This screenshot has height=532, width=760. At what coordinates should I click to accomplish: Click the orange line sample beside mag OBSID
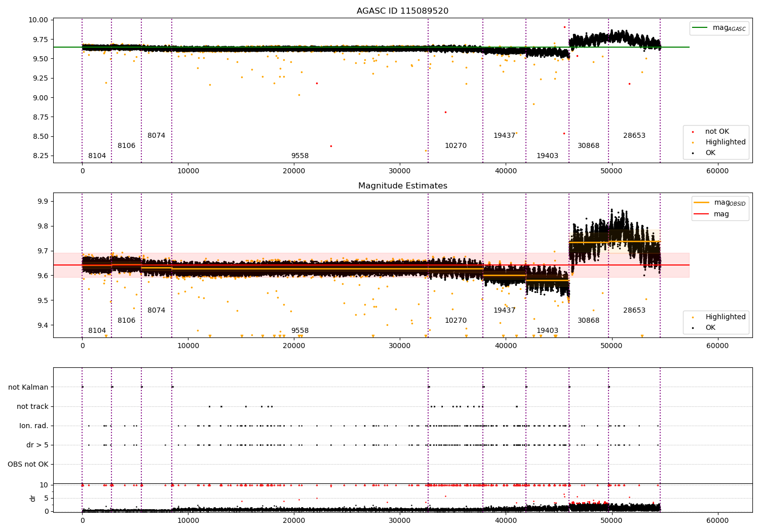pyautogui.click(x=701, y=203)
